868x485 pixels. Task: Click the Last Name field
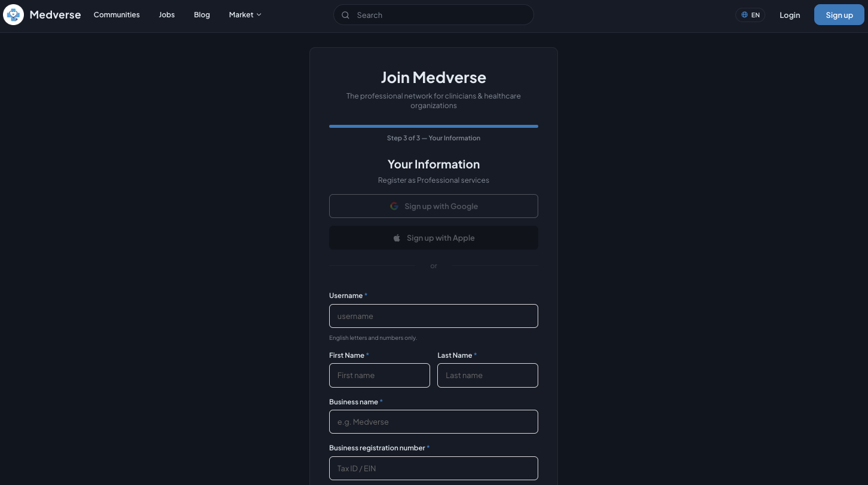[x=487, y=375]
